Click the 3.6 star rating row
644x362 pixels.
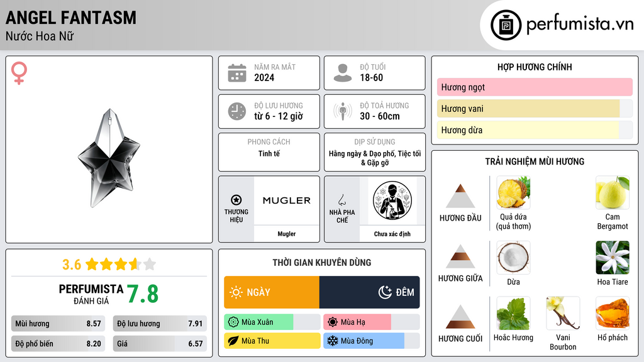tap(109, 265)
